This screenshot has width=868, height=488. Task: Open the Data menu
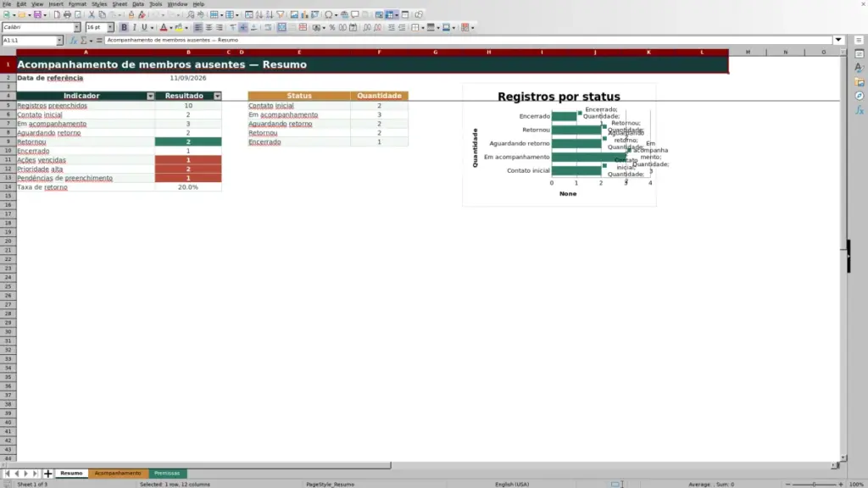138,4
